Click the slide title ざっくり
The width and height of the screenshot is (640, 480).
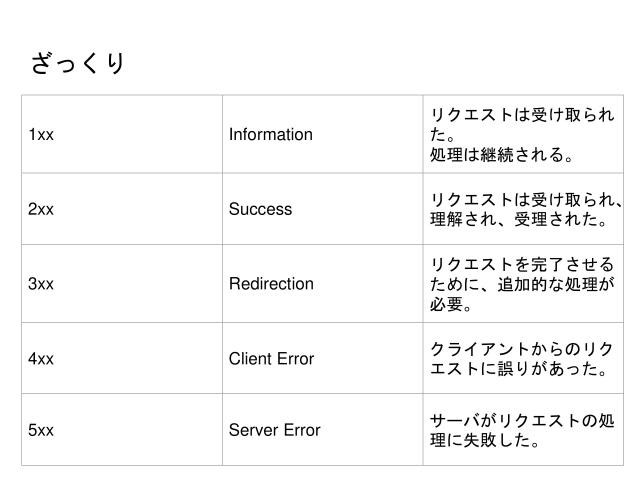(x=78, y=64)
